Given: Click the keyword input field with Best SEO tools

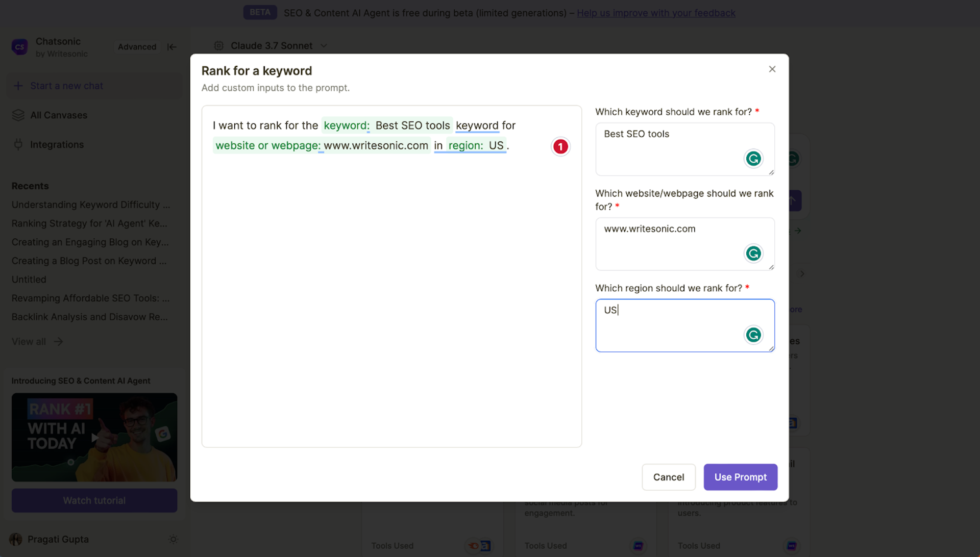Looking at the screenshot, I should click(x=685, y=149).
